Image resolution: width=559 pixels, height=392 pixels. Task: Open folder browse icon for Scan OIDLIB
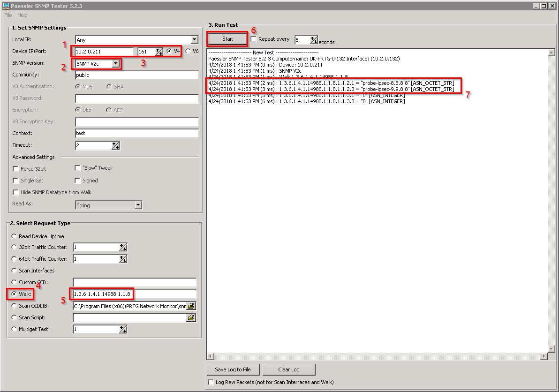[191, 306]
